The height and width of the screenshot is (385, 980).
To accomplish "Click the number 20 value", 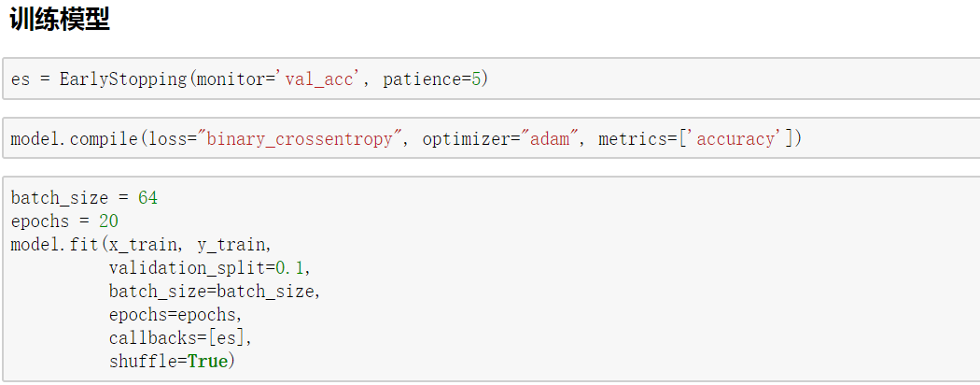I will [x=108, y=221].
